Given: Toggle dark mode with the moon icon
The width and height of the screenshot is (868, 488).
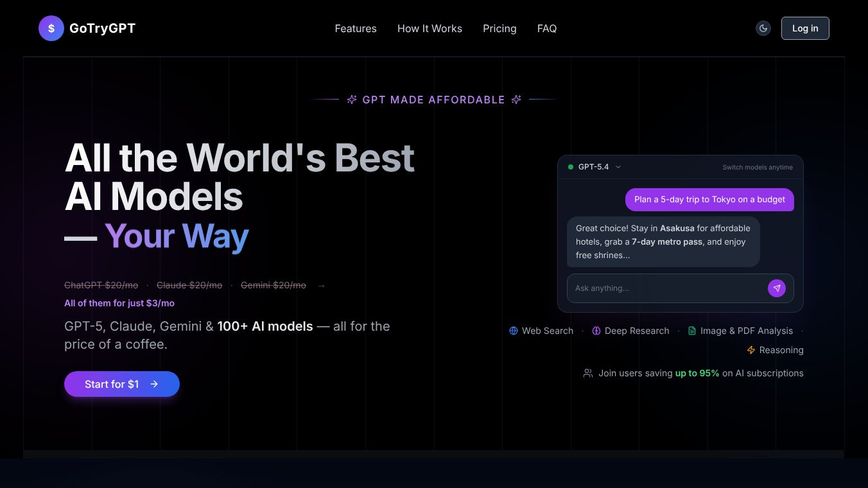Looking at the screenshot, I should 763,28.
